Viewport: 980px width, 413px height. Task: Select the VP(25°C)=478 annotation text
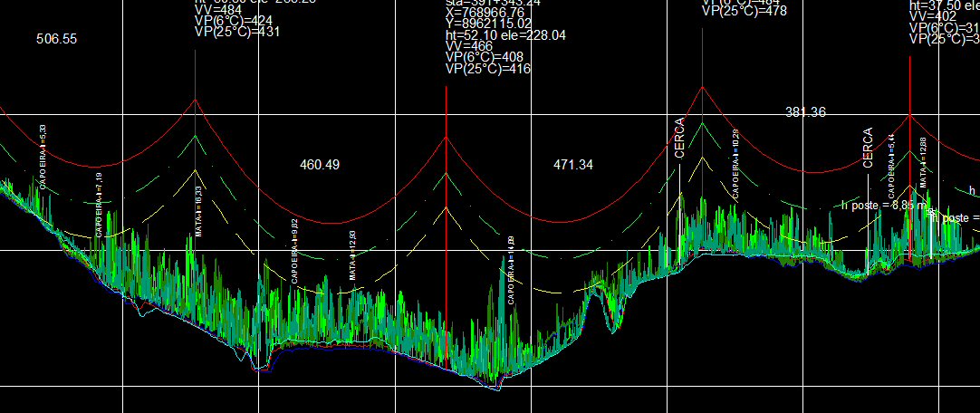click(745, 11)
